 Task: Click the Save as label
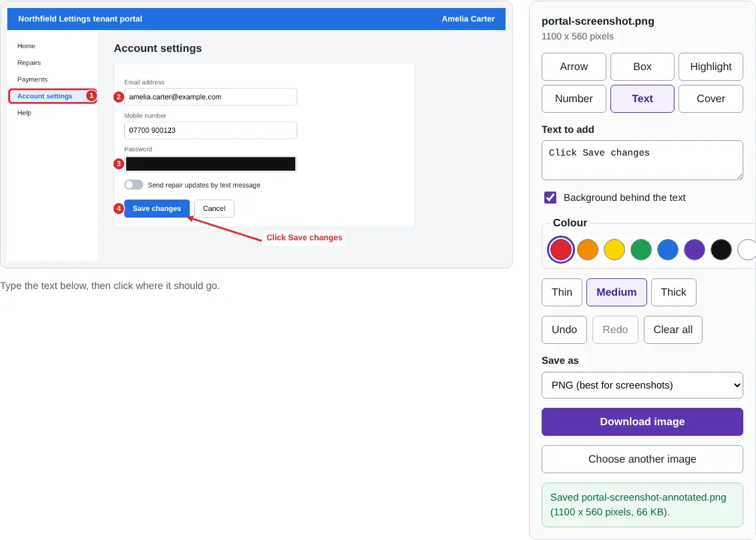pyautogui.click(x=560, y=361)
